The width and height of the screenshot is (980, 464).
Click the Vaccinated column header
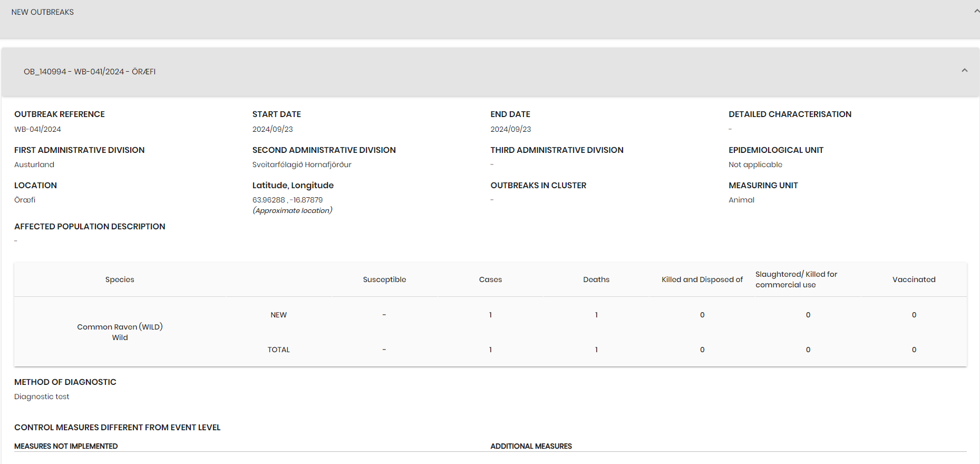[914, 279]
